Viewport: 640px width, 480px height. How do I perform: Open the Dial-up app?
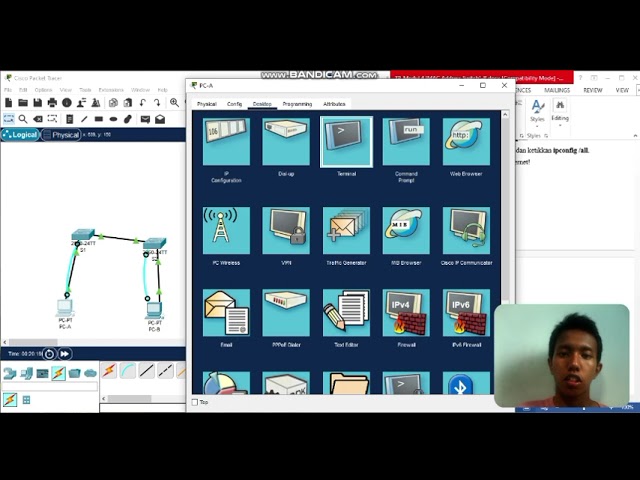[x=286, y=142]
